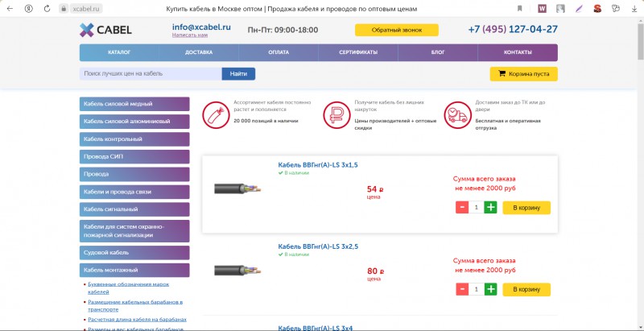Click the xcabel.ru address bar
The height and width of the screenshot is (331, 644).
[x=85, y=9]
